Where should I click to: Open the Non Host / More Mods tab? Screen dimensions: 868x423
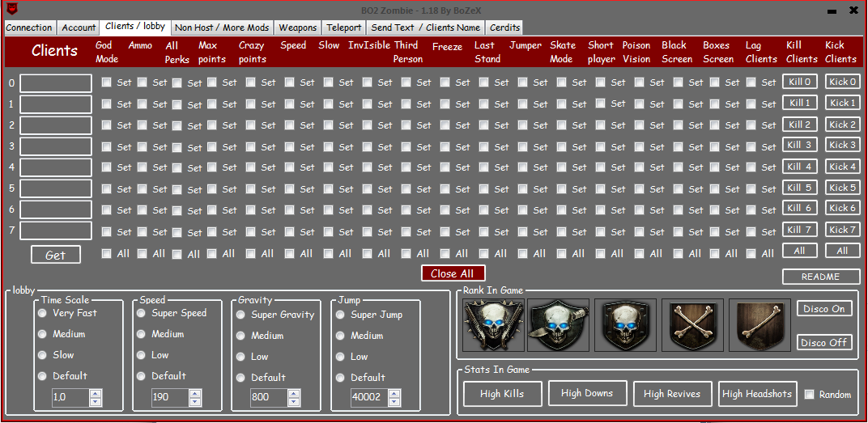pyautogui.click(x=222, y=27)
